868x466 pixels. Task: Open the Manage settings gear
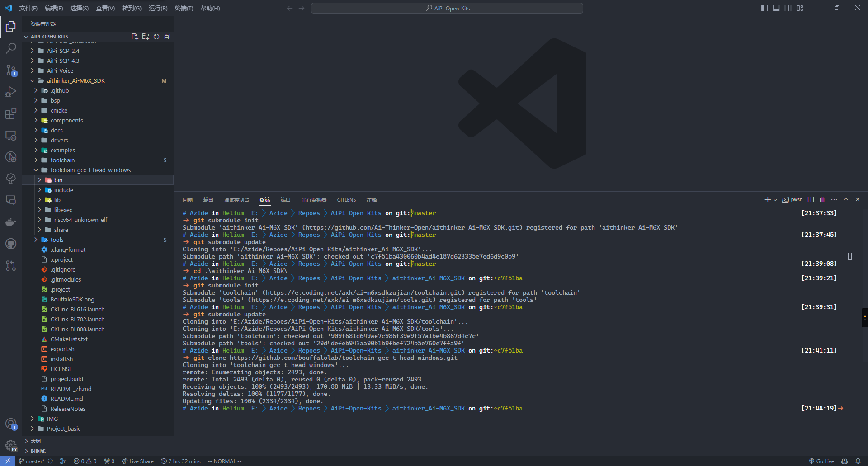click(11, 446)
